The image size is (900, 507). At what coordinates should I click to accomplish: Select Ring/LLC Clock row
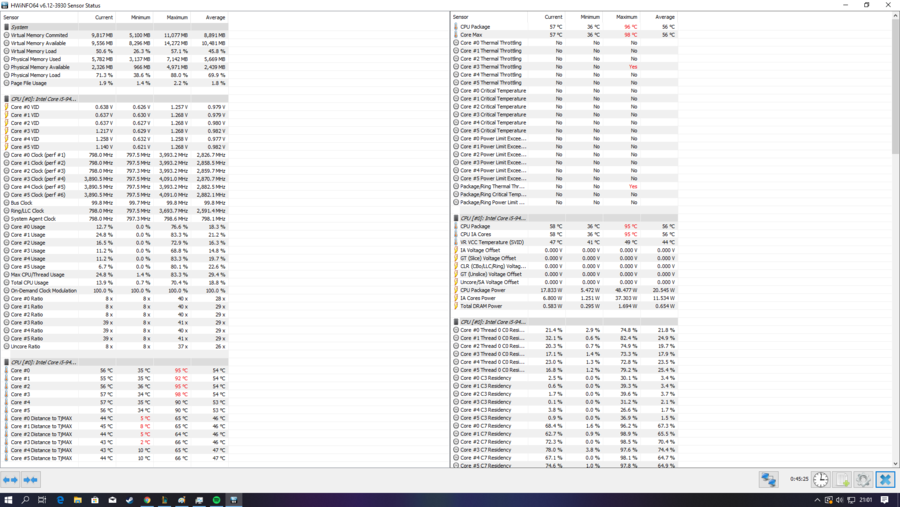[115, 211]
